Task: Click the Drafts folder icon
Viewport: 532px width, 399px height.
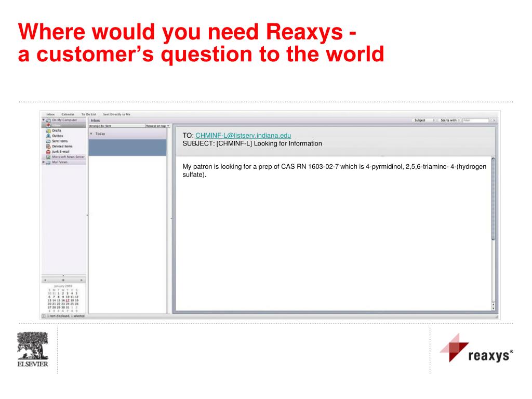Action: [x=48, y=130]
